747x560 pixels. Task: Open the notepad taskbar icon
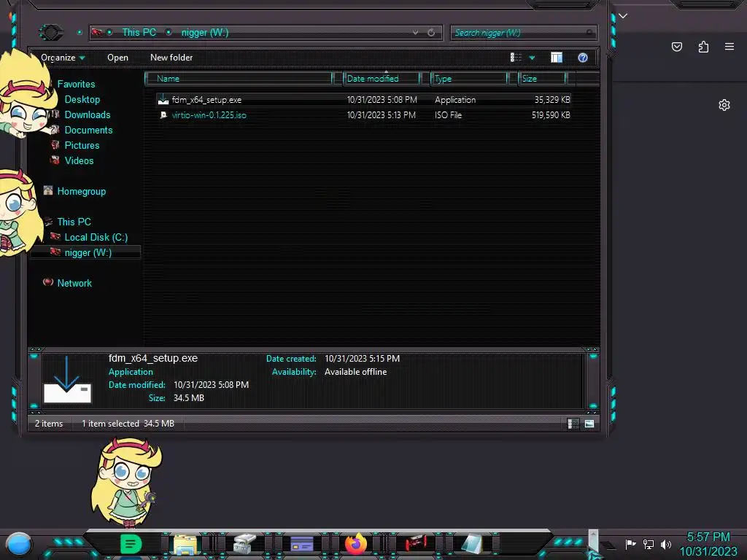point(471,544)
